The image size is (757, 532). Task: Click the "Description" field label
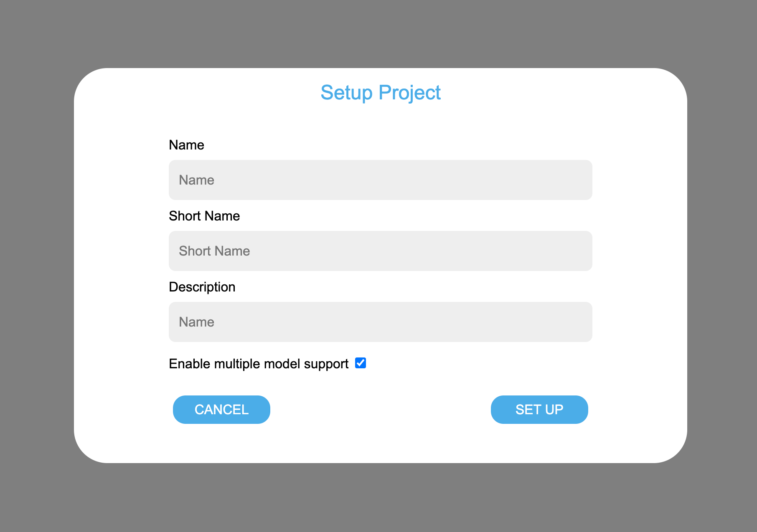tap(202, 287)
